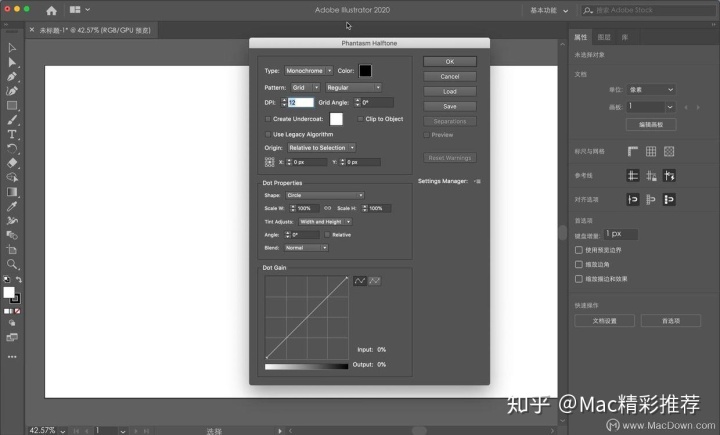Open the Pattern Grid dropdown
Screen dimensions: 720x435
click(305, 87)
